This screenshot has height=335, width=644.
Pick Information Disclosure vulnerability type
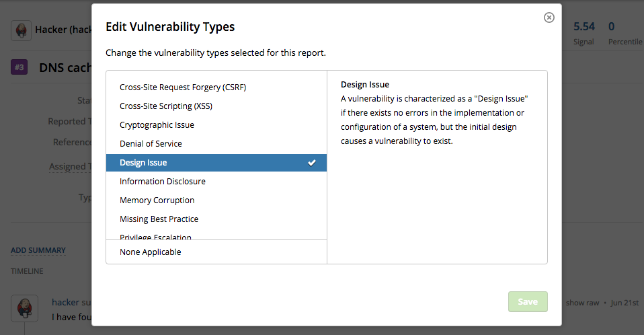tap(216, 181)
